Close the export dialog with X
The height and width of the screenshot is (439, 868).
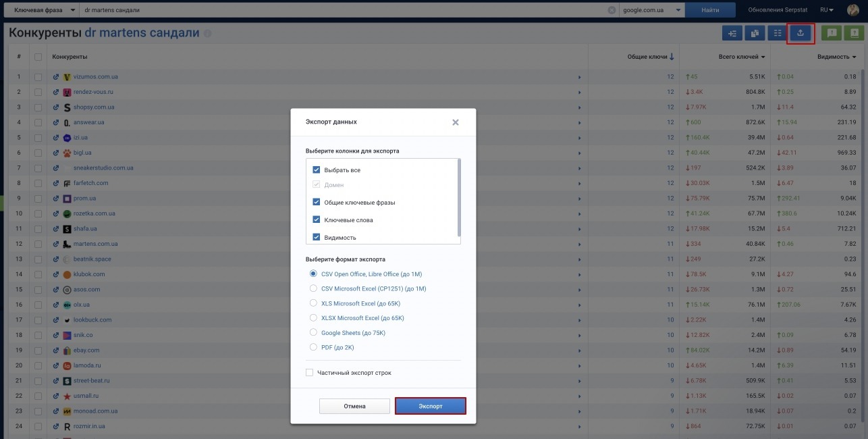coord(456,122)
